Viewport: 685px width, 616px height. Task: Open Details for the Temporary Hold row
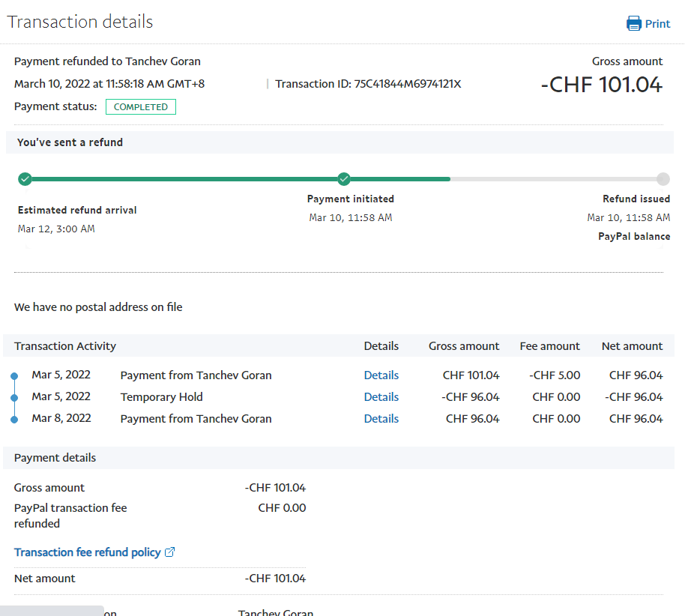tap(381, 397)
